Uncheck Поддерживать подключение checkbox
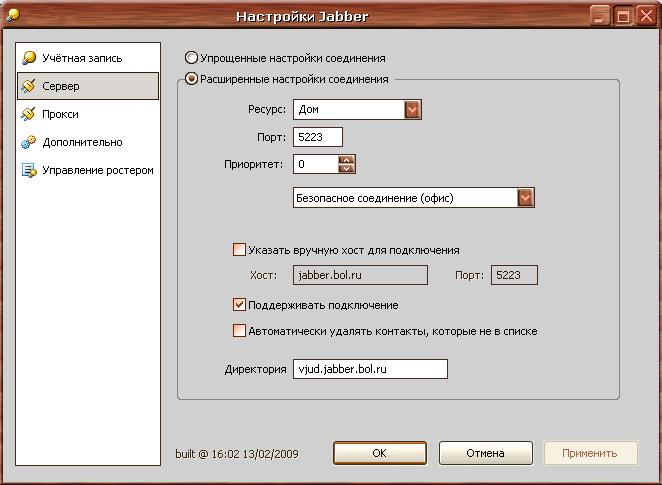662x485 pixels. coord(239,304)
